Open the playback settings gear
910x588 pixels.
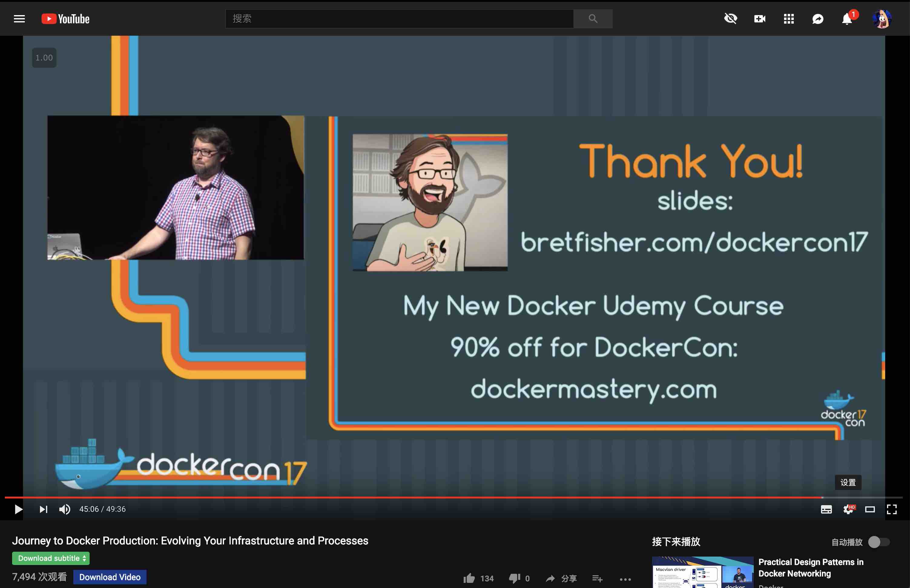point(848,509)
